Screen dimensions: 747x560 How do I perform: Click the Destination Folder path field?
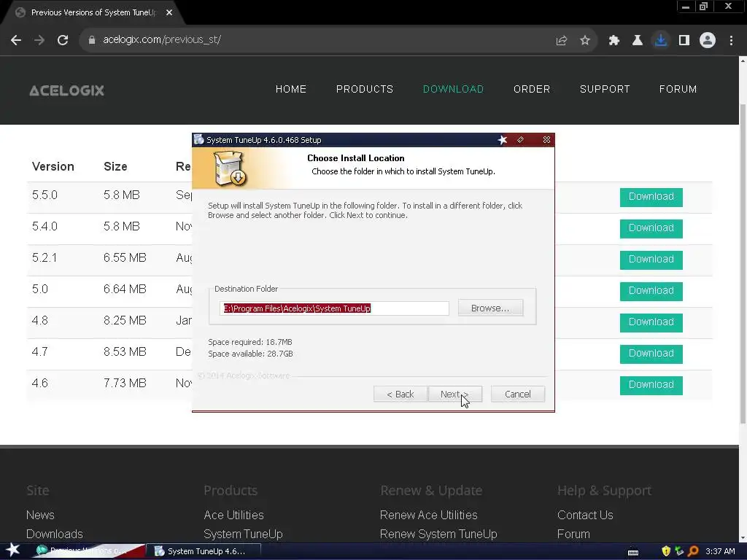pos(334,308)
